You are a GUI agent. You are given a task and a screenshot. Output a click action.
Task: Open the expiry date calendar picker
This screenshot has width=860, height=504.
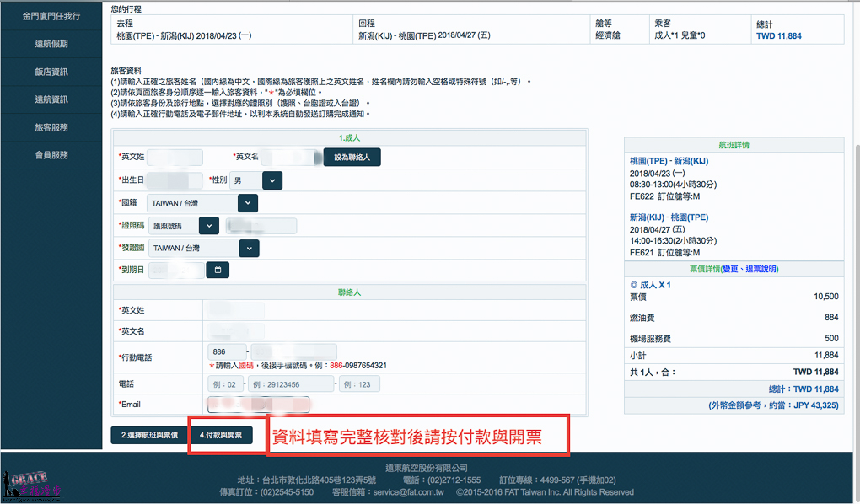(218, 270)
